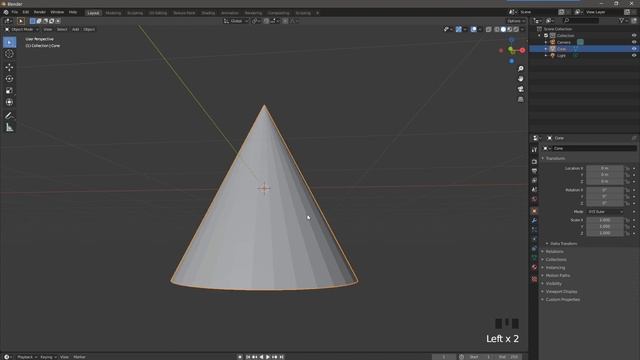Expand the Delta Transform panel
Image resolution: width=640 pixels, height=360 pixels.
click(x=563, y=244)
